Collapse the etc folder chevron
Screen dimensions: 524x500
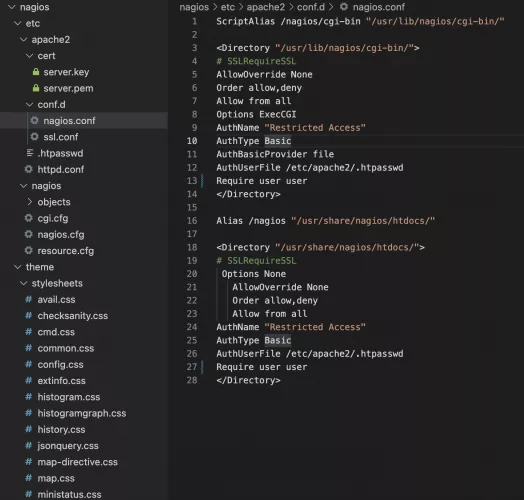17,23
